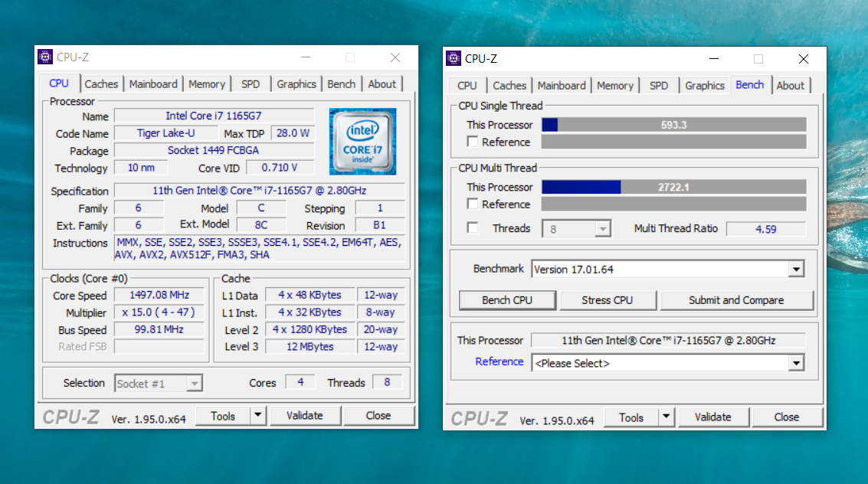Open the Threads count dropdown

[603, 228]
